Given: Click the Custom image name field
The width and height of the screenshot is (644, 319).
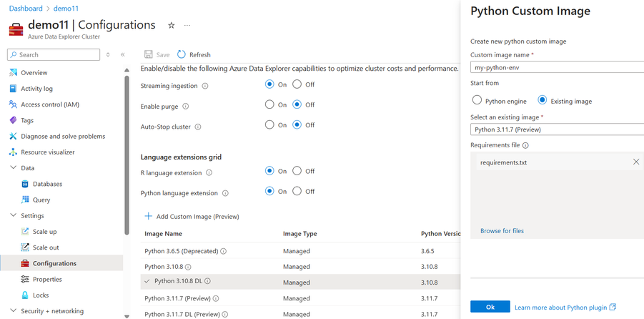Looking at the screenshot, I should 558,68.
